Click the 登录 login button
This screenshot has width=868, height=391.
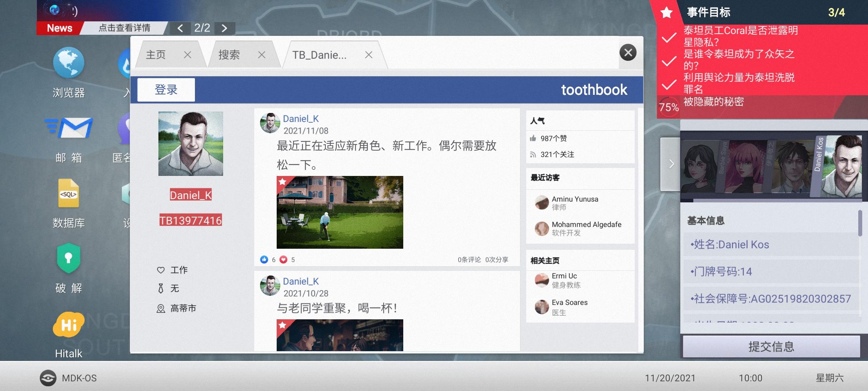point(166,89)
